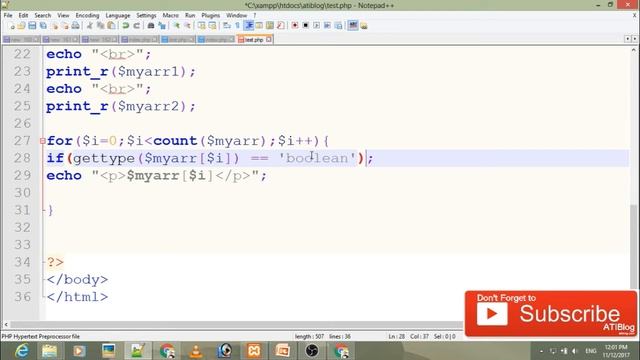This screenshot has width=640, height=360.
Task: Click the vertical scrollbar up arrow
Action: tap(633, 50)
